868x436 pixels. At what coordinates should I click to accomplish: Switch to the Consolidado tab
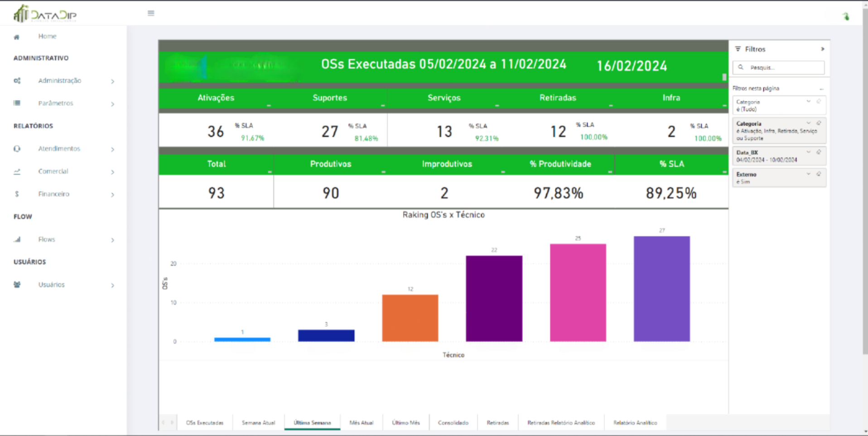coord(453,422)
